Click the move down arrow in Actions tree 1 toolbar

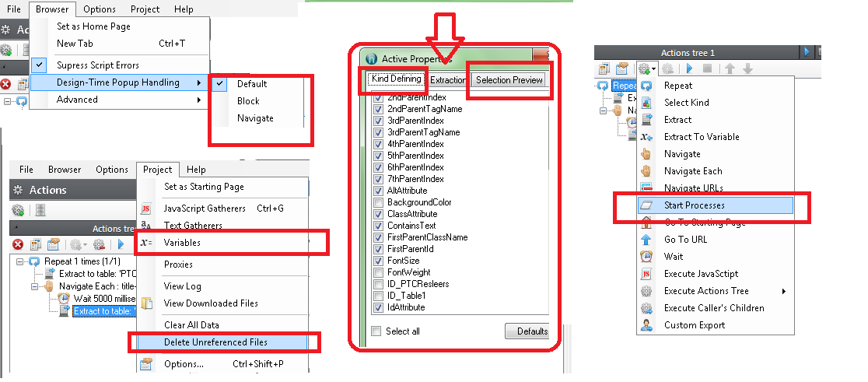(747, 68)
